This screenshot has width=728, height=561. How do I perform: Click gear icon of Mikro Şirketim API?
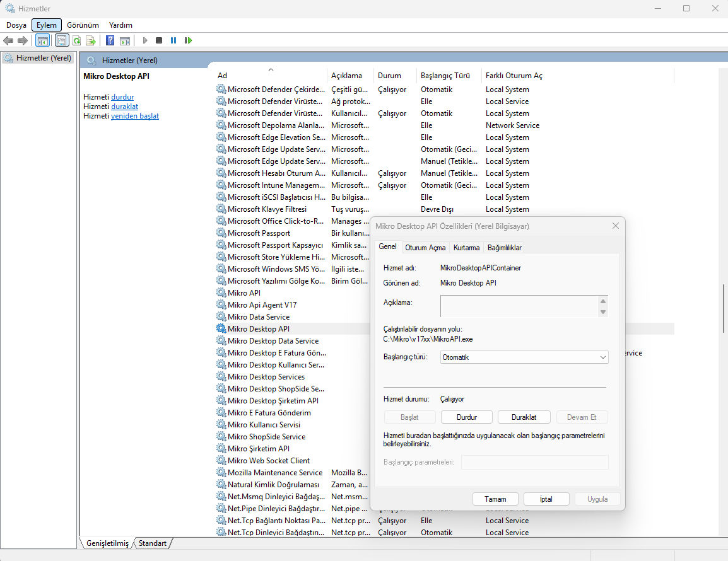[221, 449]
